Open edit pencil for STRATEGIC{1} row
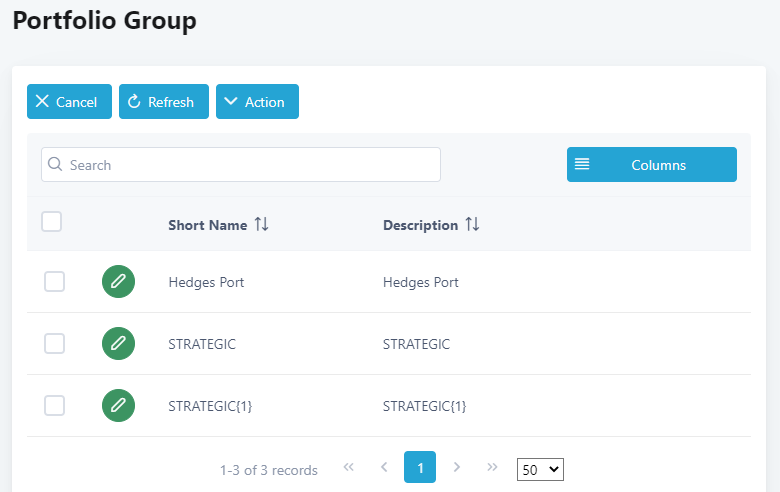This screenshot has height=492, width=780. 118,405
